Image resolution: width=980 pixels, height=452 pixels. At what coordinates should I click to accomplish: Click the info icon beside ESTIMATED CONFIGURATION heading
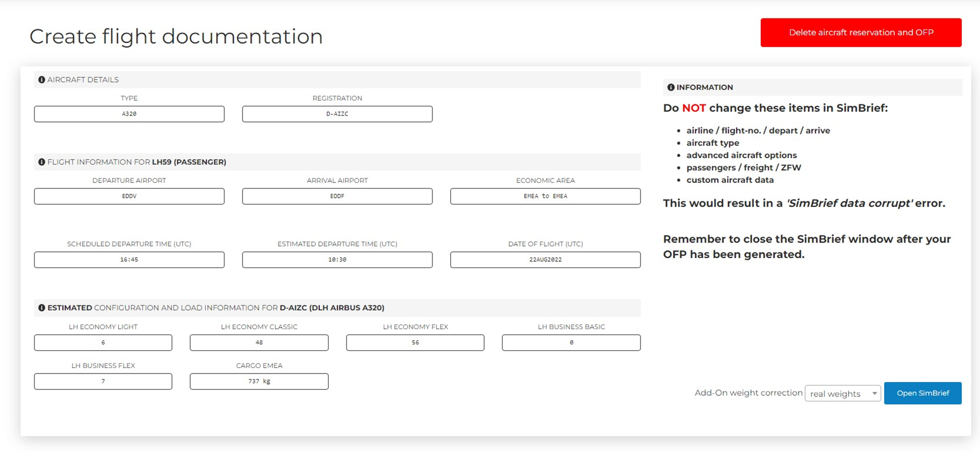42,307
